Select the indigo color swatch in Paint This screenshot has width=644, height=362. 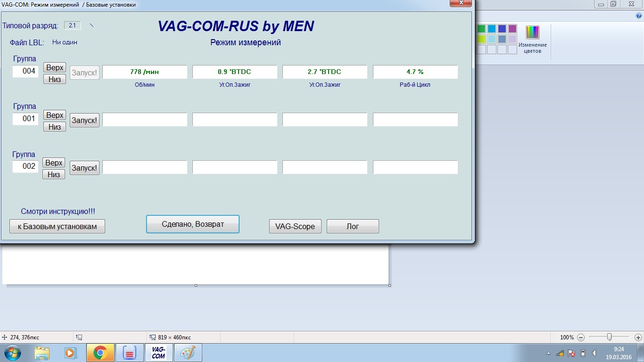click(x=502, y=29)
